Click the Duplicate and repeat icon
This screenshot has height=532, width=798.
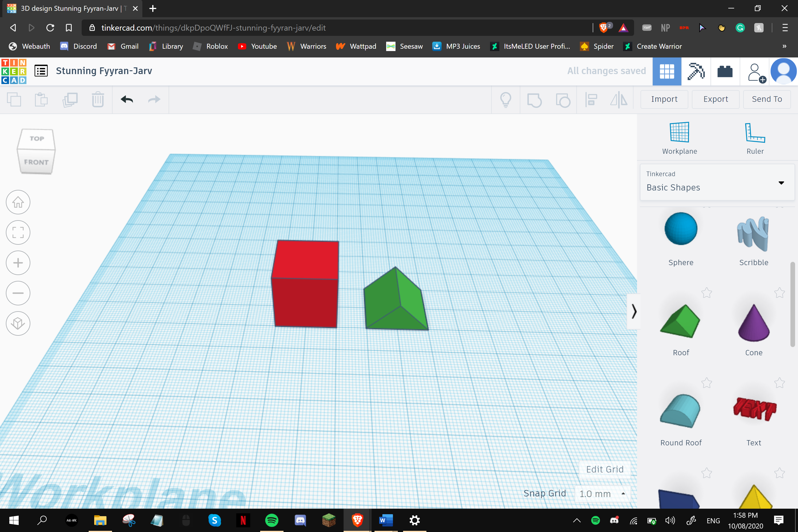70,99
